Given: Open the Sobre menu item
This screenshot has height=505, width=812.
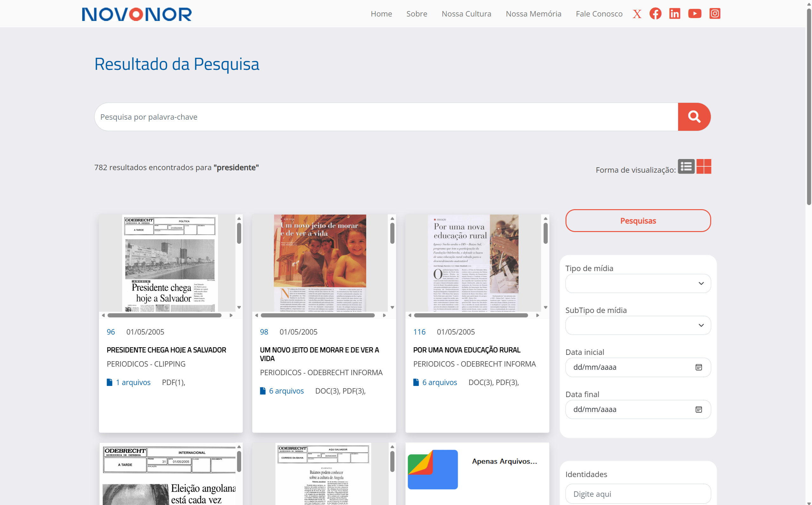Looking at the screenshot, I should (x=417, y=14).
